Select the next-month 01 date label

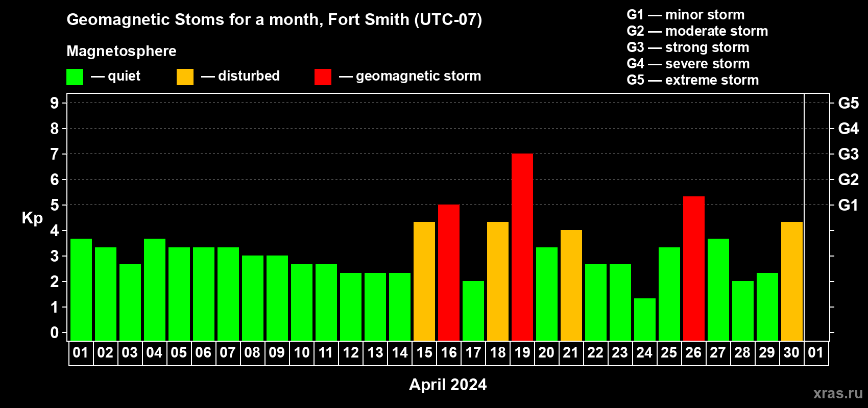click(816, 353)
